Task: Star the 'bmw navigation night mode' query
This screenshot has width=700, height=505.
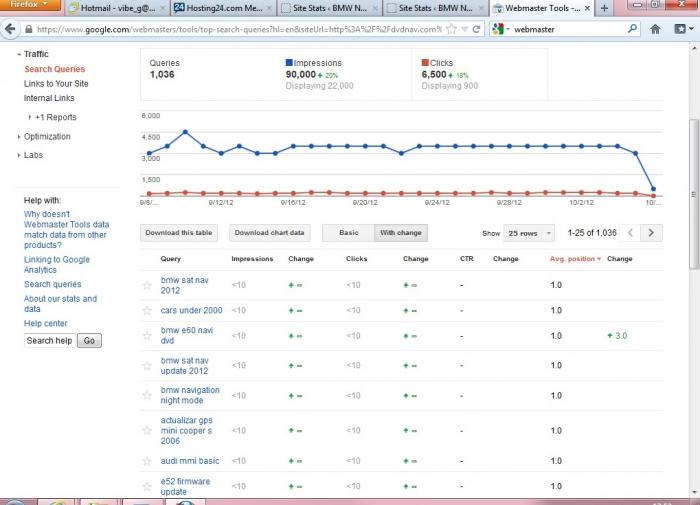Action: pyautogui.click(x=147, y=395)
